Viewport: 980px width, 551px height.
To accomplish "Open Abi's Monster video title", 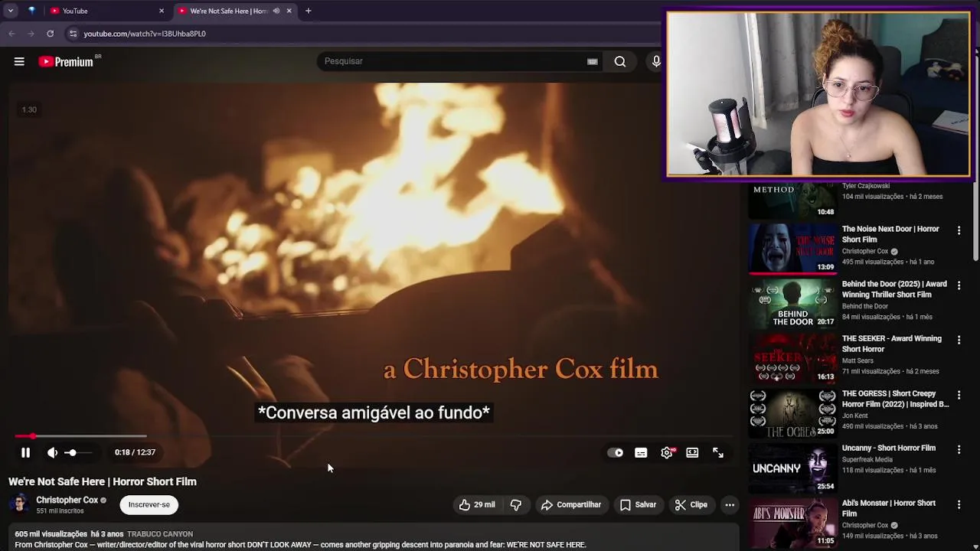I will coord(888,508).
